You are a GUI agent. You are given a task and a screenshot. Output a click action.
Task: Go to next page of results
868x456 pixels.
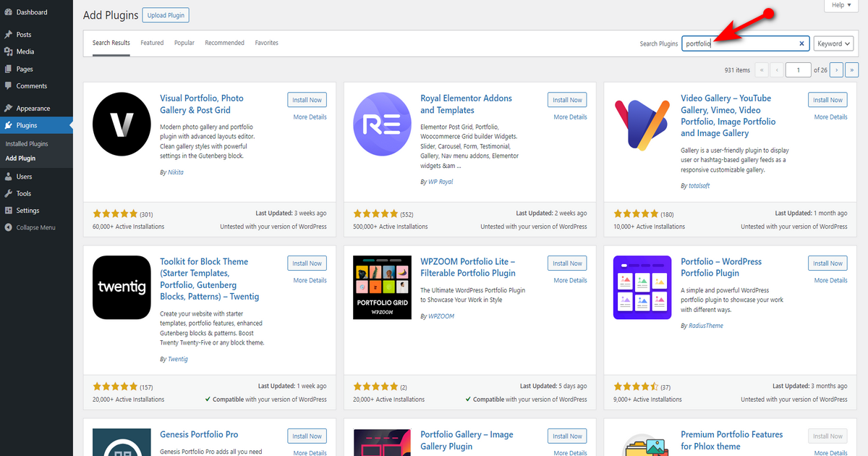(836, 69)
